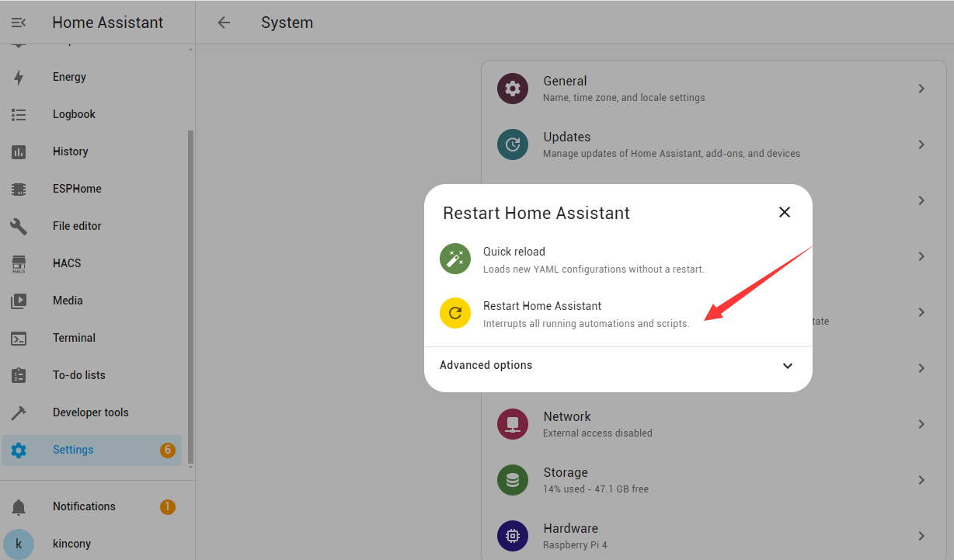Go back using the arrow beside System
The height and width of the screenshot is (560, 954).
[224, 23]
